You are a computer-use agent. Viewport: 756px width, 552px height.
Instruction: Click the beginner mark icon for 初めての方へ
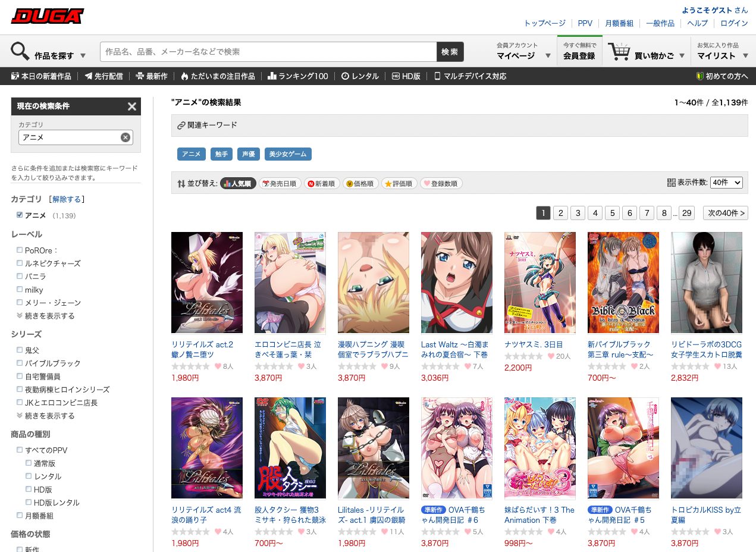click(x=700, y=76)
